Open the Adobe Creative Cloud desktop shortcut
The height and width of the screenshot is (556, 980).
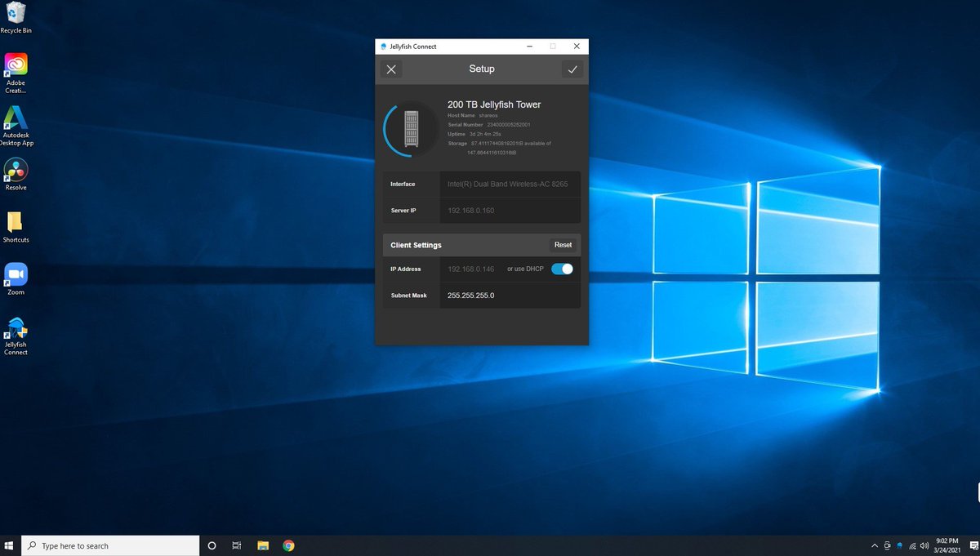click(16, 73)
